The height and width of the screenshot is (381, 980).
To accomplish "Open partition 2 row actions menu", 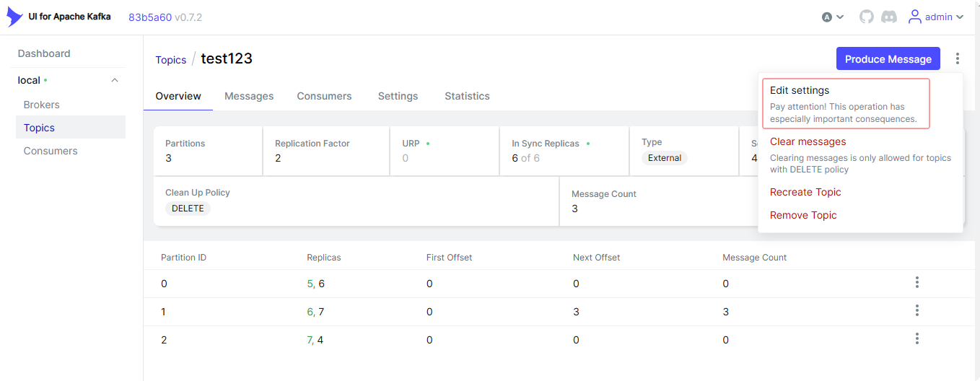I will pos(916,338).
